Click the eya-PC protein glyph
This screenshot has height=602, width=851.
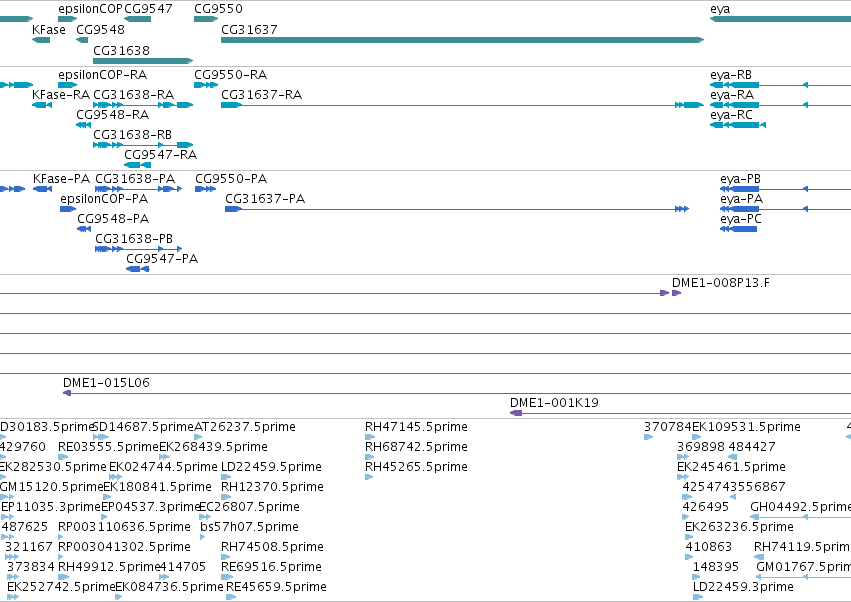click(x=738, y=229)
